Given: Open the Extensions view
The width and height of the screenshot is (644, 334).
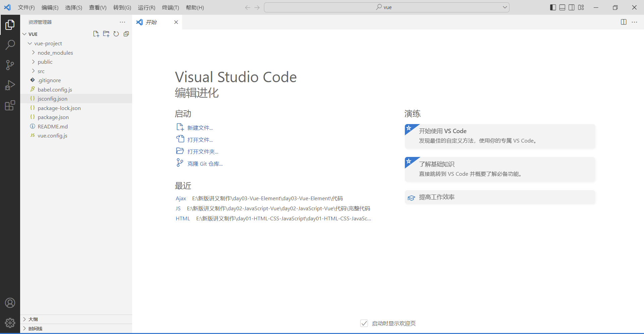Looking at the screenshot, I should point(10,106).
